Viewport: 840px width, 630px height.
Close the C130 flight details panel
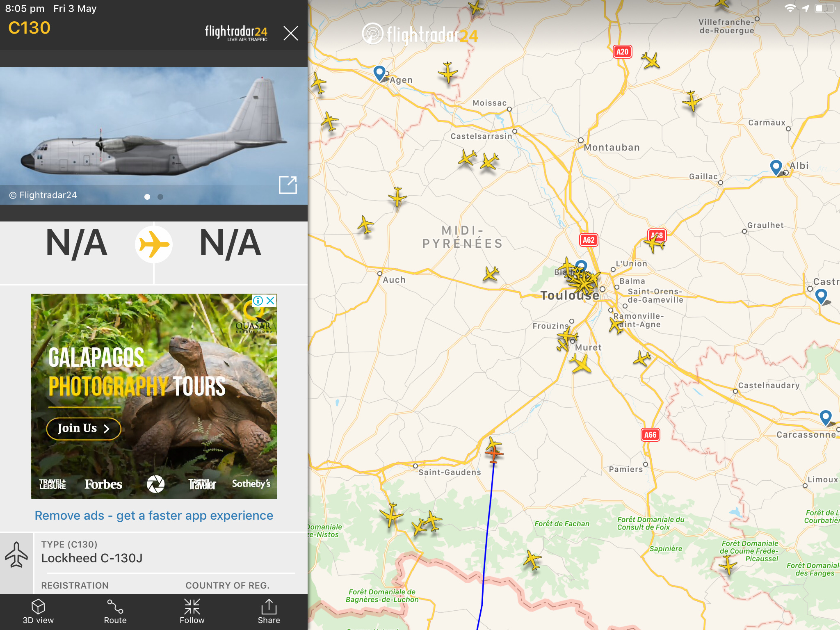(x=290, y=33)
